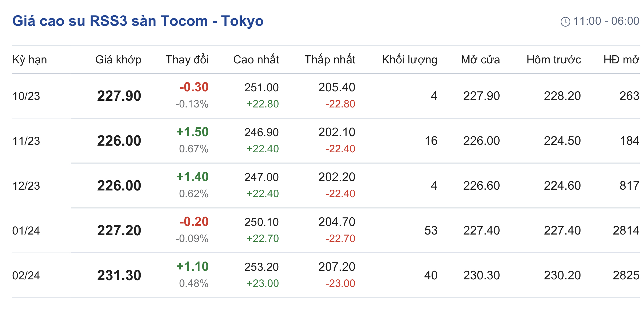Click the Mở cửa column header
The image size is (644, 317).
tap(480, 60)
